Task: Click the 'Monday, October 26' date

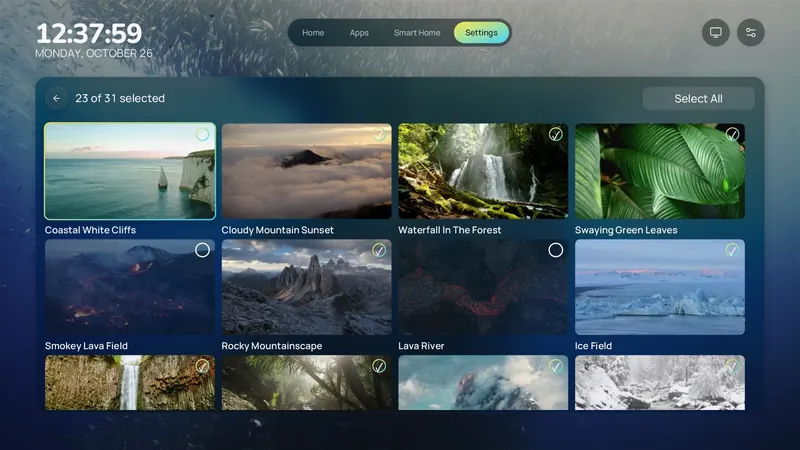Action: pyautogui.click(x=94, y=53)
